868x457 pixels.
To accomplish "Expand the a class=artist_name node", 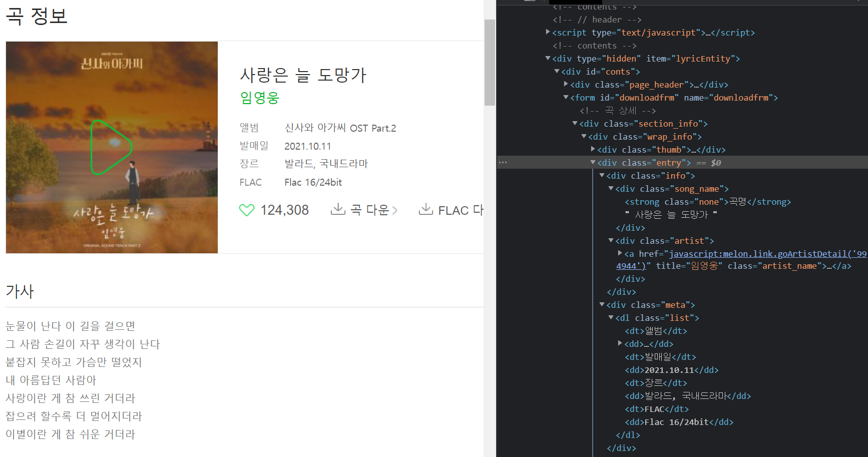I will (x=620, y=253).
